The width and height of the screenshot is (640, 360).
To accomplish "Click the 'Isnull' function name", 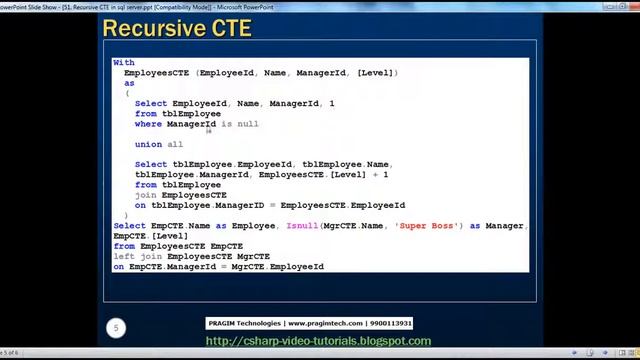I will coord(302,226).
